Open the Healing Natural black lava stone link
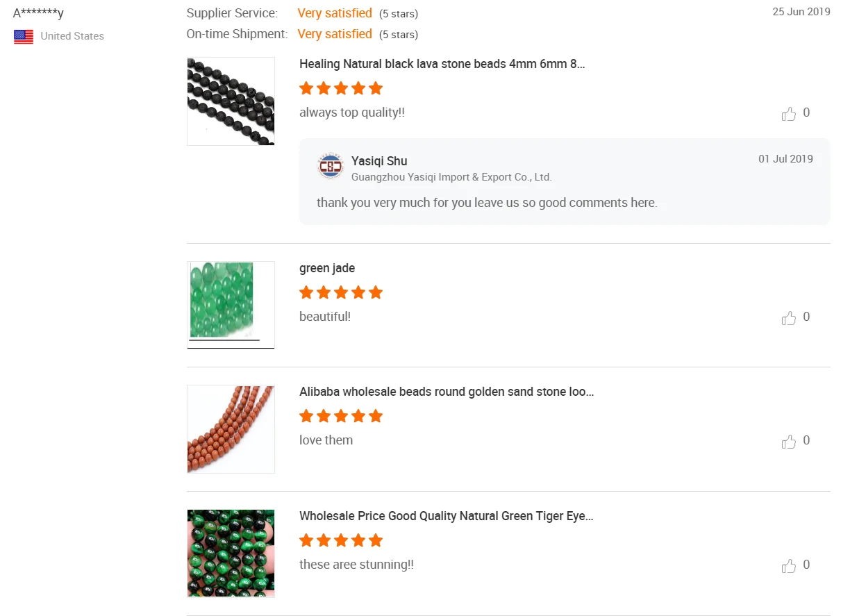This screenshot has width=841, height=616. 442,64
